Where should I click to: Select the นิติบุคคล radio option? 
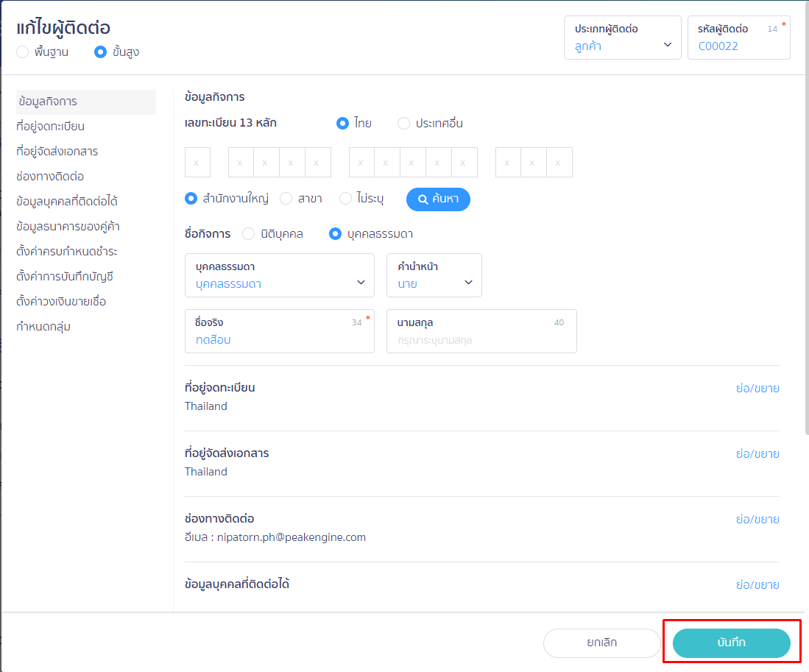[248, 234]
